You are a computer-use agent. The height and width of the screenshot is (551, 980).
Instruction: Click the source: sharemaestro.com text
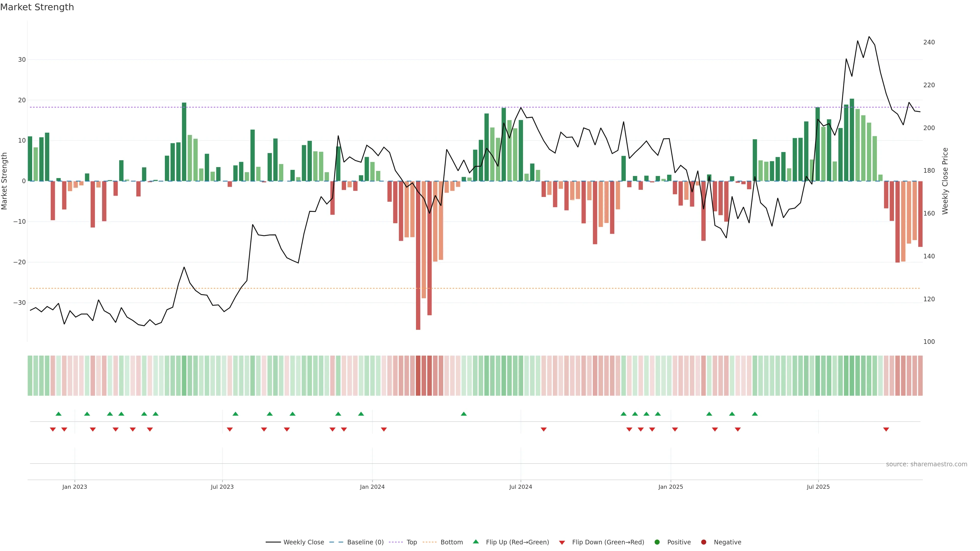click(926, 464)
